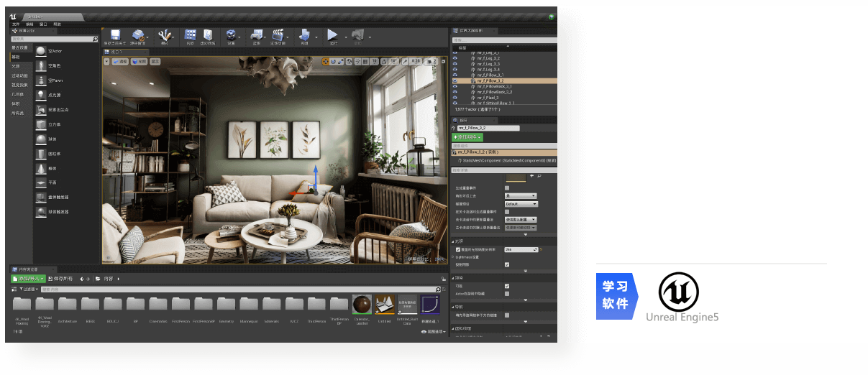This screenshot has height=375, width=868.
Task: Click the Build toolbar icon
Action: 304,35
